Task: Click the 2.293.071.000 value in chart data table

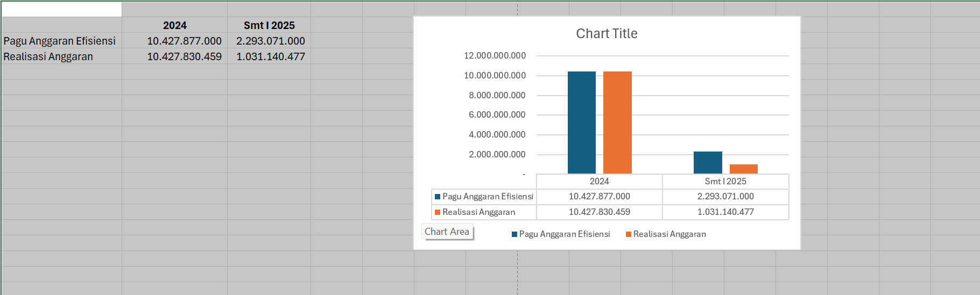Action: click(725, 197)
